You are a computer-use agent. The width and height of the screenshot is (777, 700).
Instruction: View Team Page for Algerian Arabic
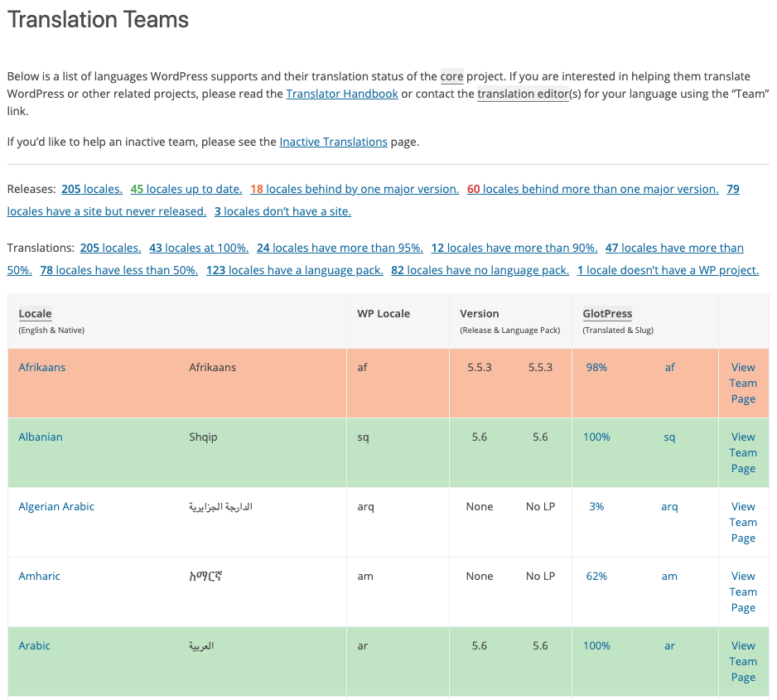click(x=743, y=522)
